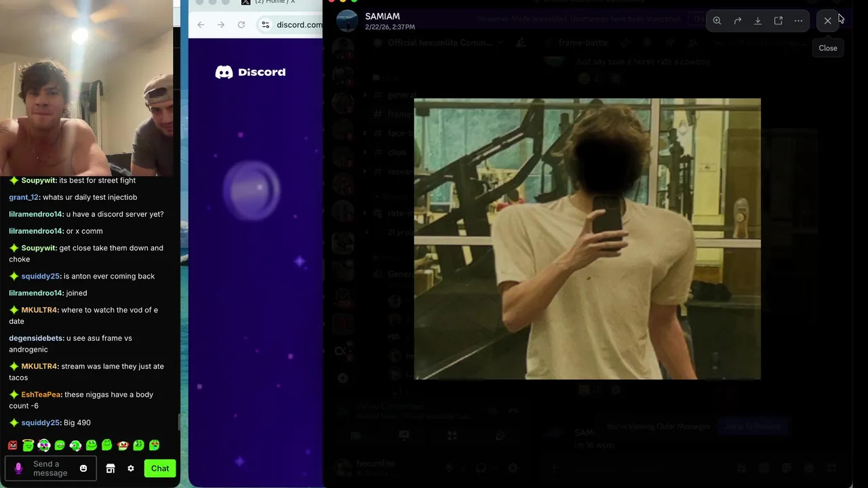Go back in the browser window
The width and height of the screenshot is (868, 488).
point(201,24)
